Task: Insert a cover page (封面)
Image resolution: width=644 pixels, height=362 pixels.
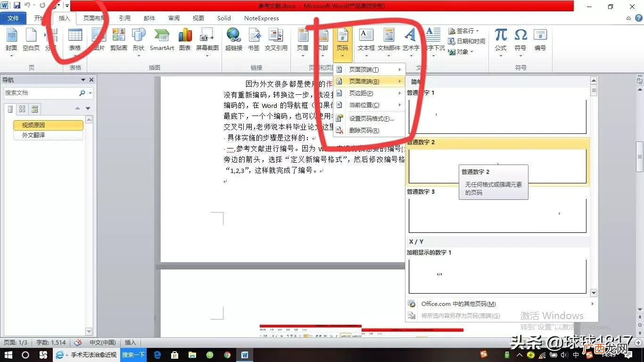Action: [x=11, y=40]
